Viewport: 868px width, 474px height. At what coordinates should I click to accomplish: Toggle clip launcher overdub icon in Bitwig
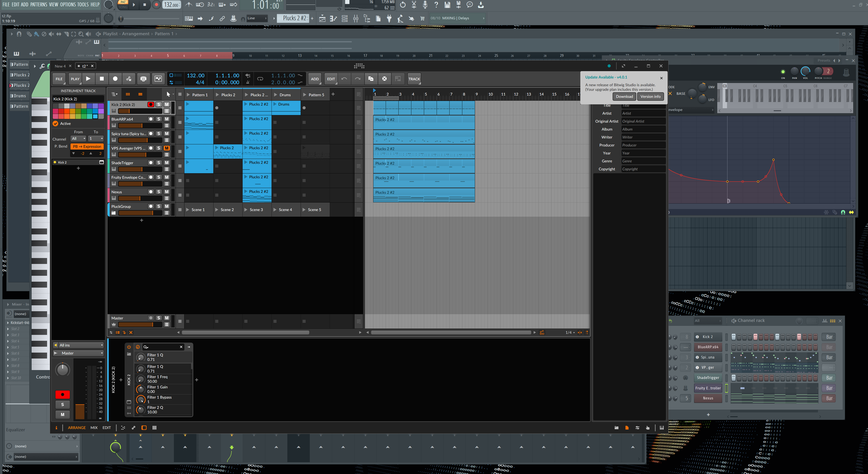click(x=158, y=79)
